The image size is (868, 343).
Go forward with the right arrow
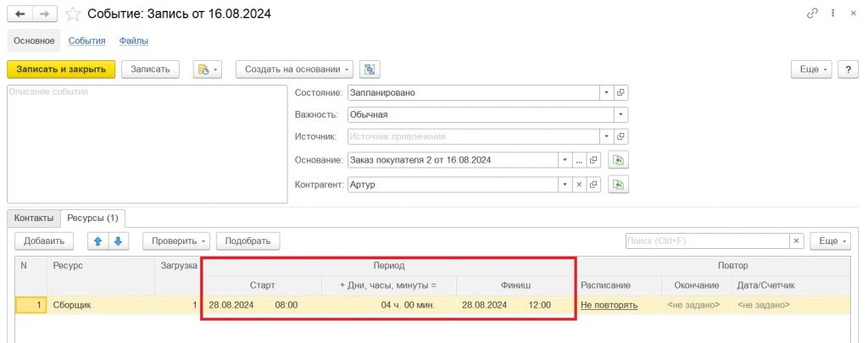[46, 14]
